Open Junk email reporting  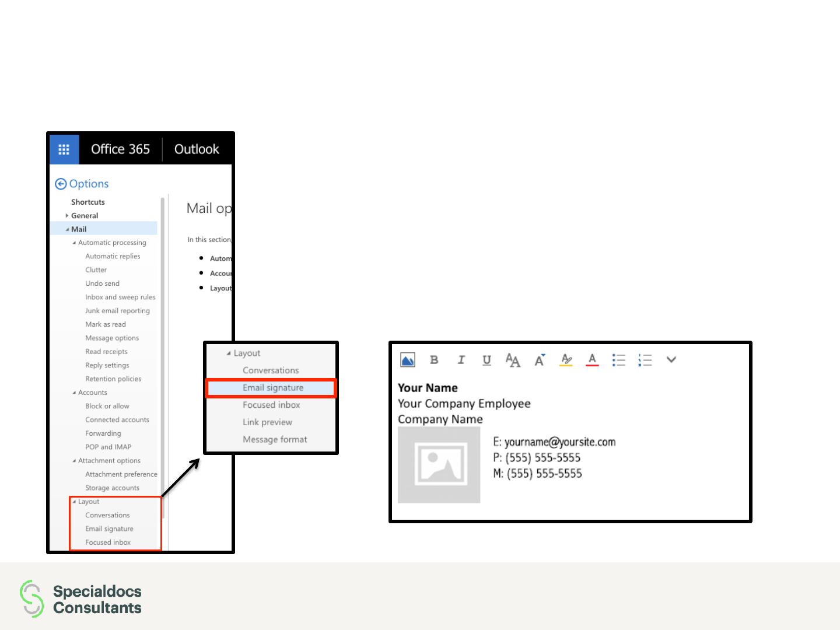pos(117,311)
